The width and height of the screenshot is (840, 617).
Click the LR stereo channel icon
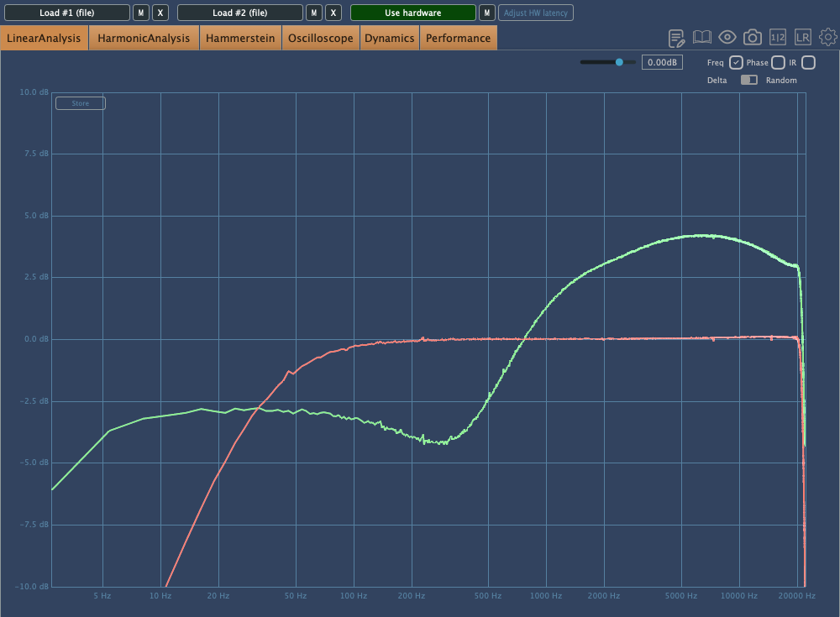point(803,38)
